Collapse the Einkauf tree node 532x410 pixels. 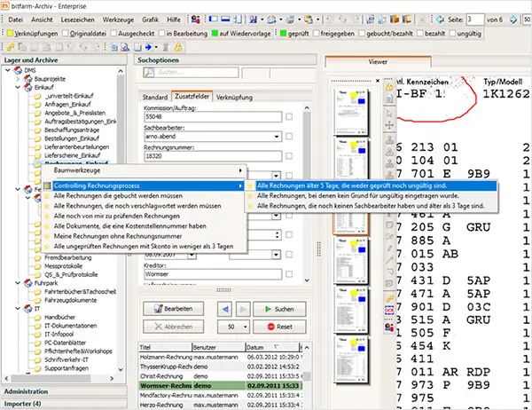click(18, 87)
